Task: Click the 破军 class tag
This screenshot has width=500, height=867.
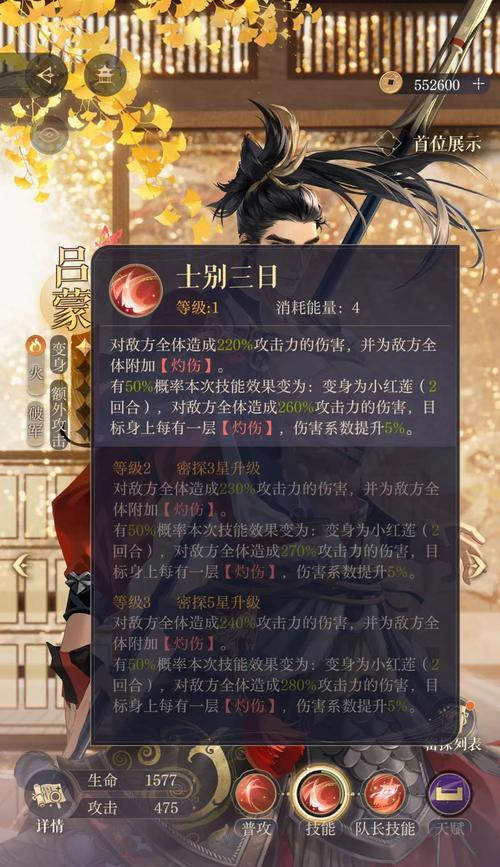Action: tap(36, 423)
